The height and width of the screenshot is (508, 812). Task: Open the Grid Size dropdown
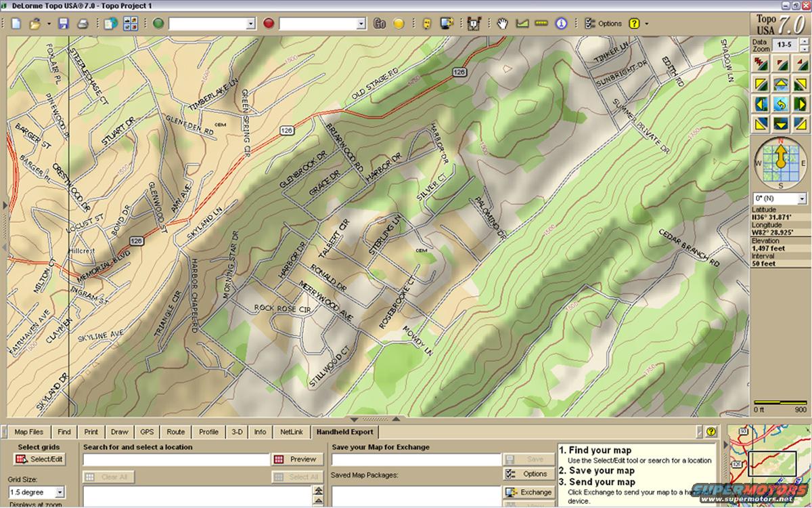60,492
